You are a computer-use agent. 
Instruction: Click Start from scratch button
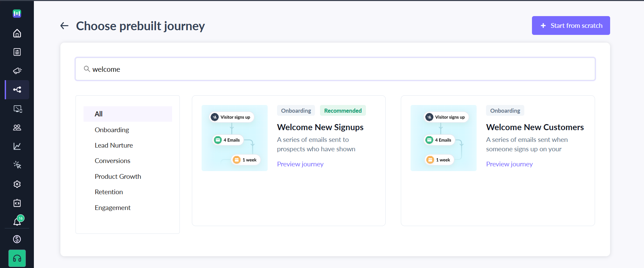point(571,25)
